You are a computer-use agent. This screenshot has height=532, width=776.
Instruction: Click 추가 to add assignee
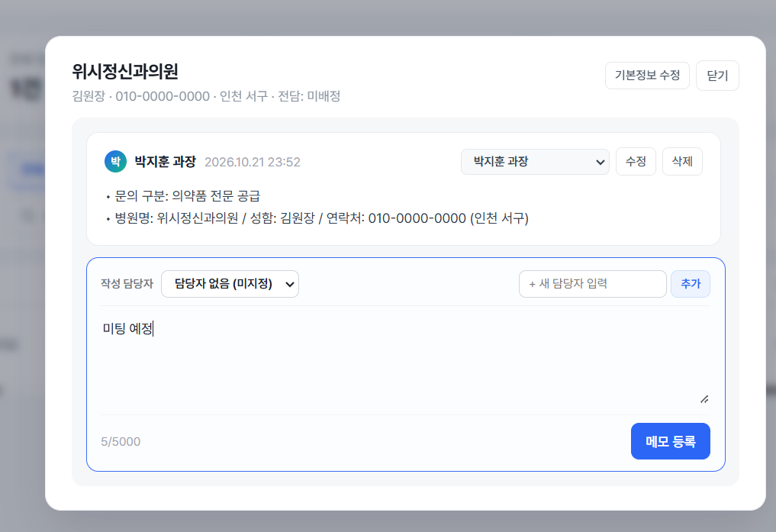(x=691, y=284)
